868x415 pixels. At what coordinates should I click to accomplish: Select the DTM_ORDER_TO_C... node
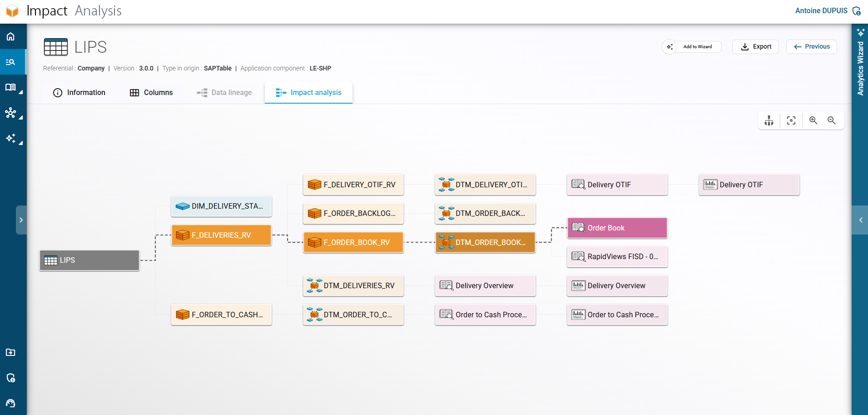(353, 315)
